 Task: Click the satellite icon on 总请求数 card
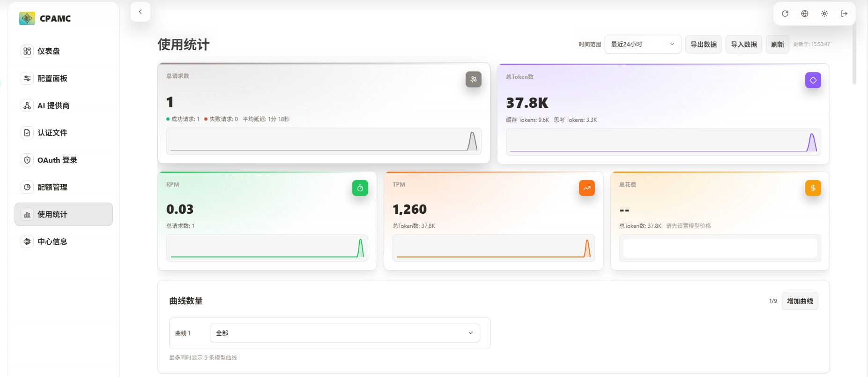(474, 79)
